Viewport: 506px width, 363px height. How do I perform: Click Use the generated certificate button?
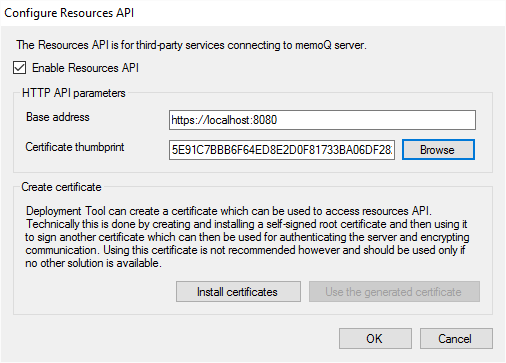click(394, 292)
